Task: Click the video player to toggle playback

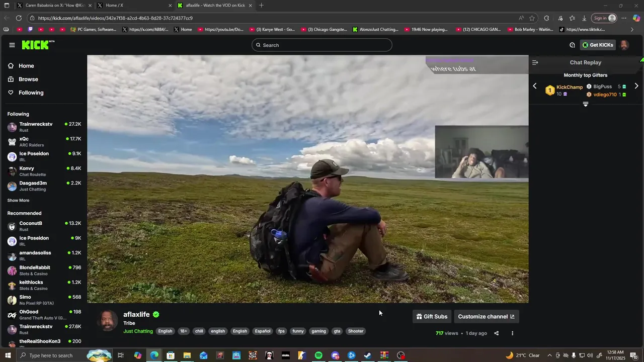Action: [308, 179]
